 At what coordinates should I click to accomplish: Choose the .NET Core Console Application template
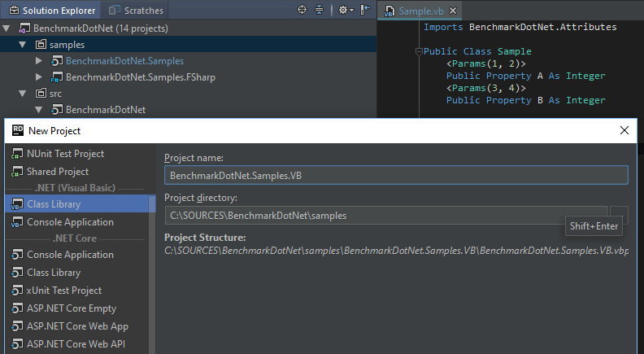point(77,255)
